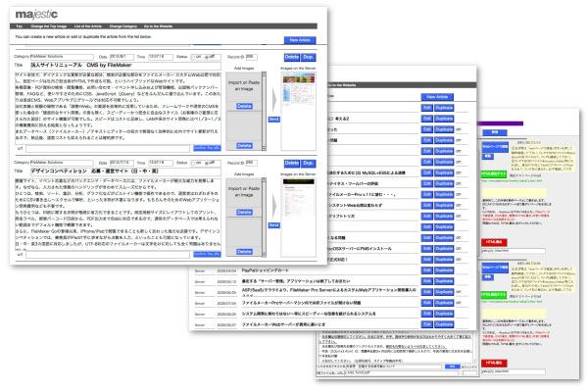Screen dimensions: 588x392
Task: Set Status on for デザインコンペティション record
Action: (x=193, y=164)
